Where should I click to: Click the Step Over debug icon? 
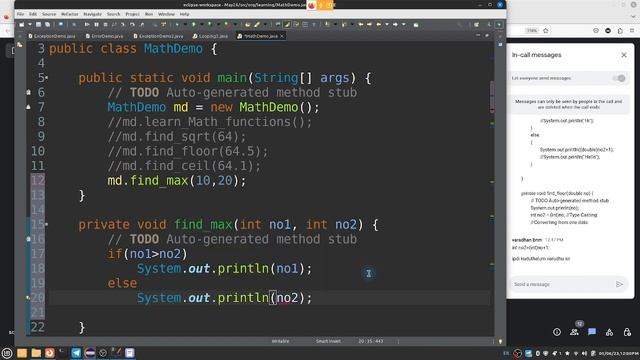point(132,24)
